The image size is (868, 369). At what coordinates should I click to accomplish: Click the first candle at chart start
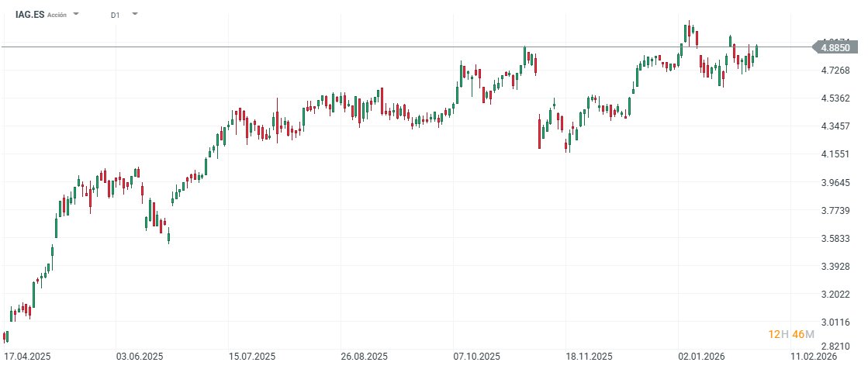(x=6, y=336)
